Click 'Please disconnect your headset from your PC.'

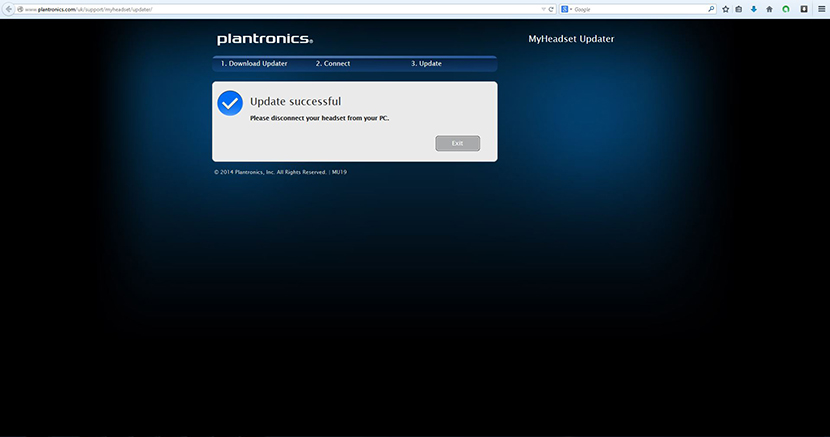[319, 118]
